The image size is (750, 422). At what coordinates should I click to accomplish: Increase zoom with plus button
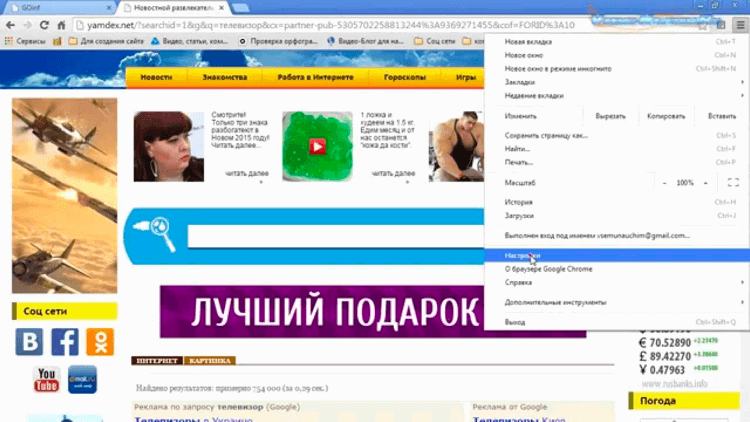(x=705, y=183)
